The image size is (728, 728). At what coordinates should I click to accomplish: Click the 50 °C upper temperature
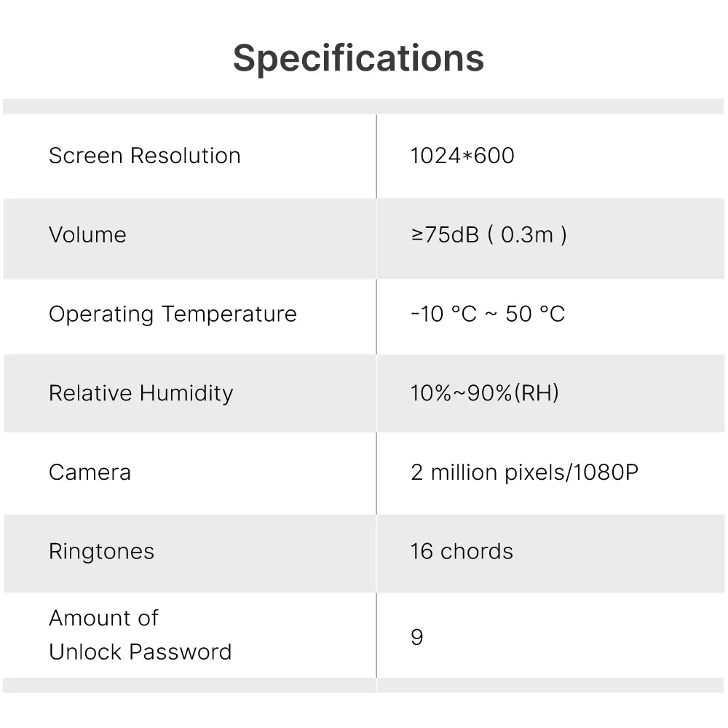(535, 314)
